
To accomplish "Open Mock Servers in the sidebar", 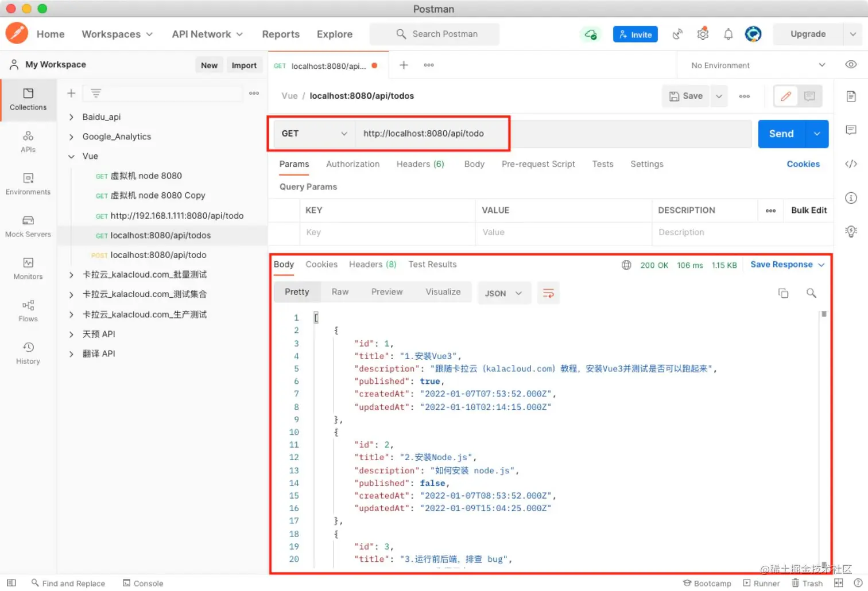I will (x=28, y=227).
